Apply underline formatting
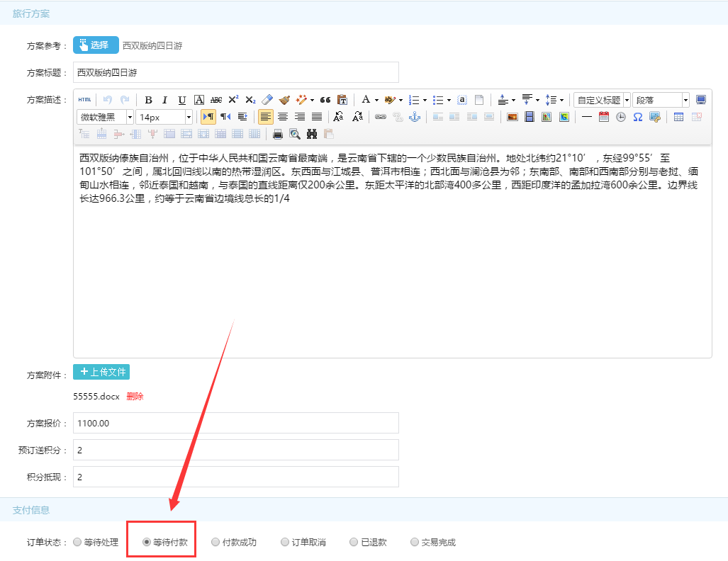Viewport: 728px width, 561px height. 182,100
